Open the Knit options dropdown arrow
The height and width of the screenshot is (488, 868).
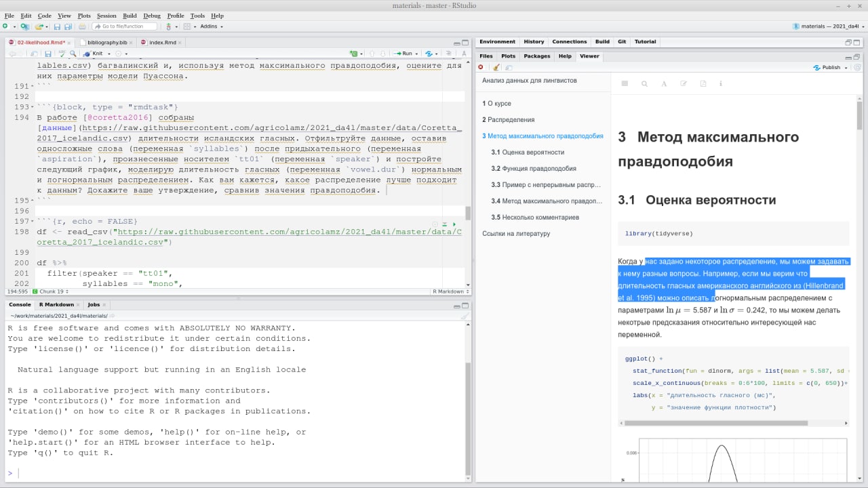pyautogui.click(x=108, y=54)
